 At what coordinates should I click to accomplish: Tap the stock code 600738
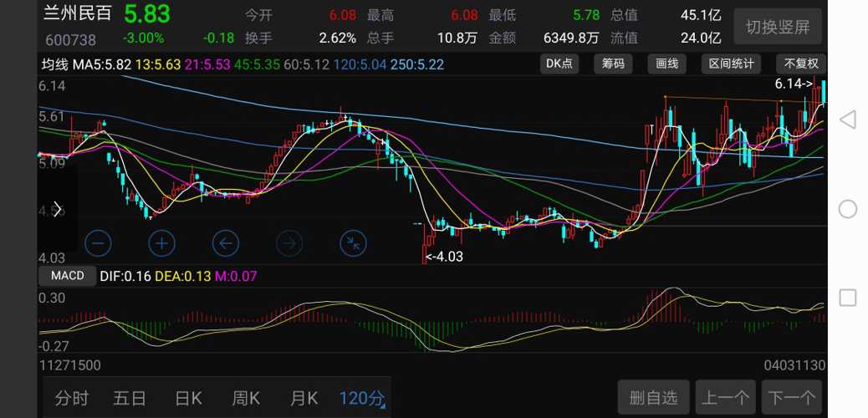[70, 40]
